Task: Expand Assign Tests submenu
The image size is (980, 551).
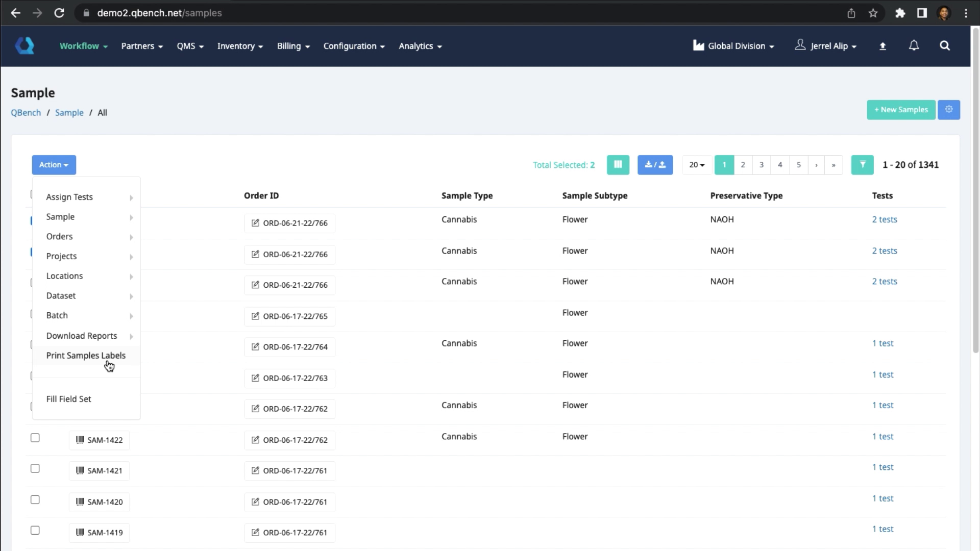Action: click(x=86, y=197)
